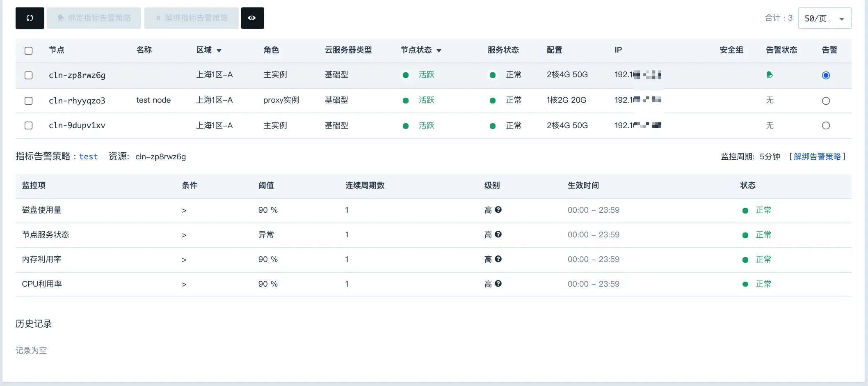Click the refresh icon in the toolbar

pyautogui.click(x=29, y=18)
